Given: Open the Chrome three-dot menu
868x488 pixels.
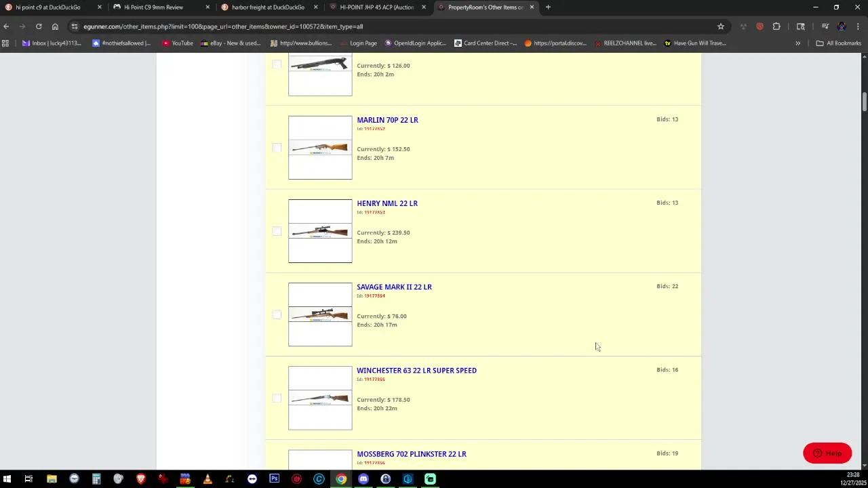Looking at the screenshot, I should click(x=859, y=26).
